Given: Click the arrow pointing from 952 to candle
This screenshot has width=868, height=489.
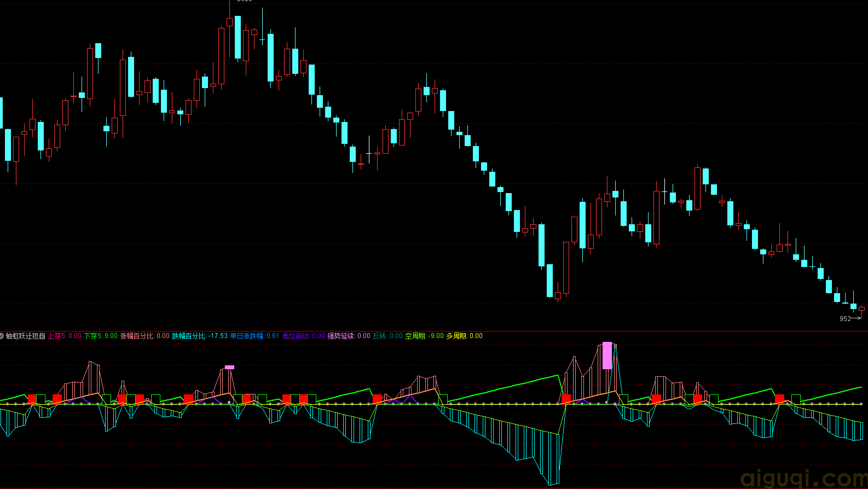Looking at the screenshot, I should (857, 318).
